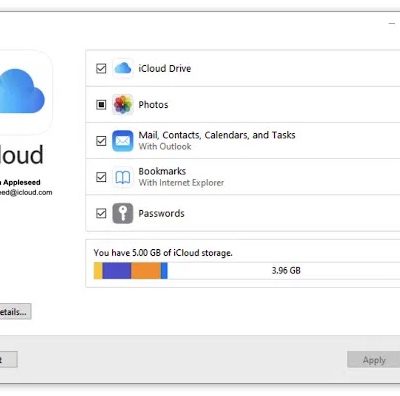Click the Mail envelope icon
This screenshot has width=400, height=396.
123,141
